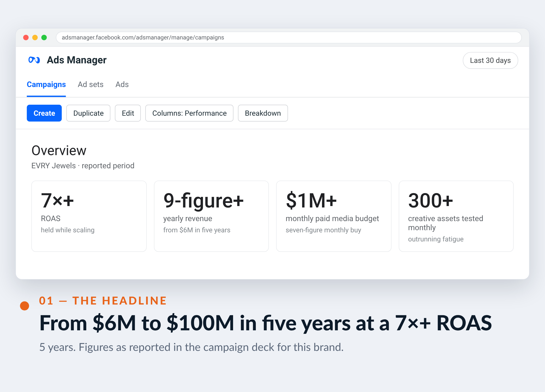Viewport: 545px width, 392px height.
Task: Click the browser address bar URL
Action: [x=289, y=38]
